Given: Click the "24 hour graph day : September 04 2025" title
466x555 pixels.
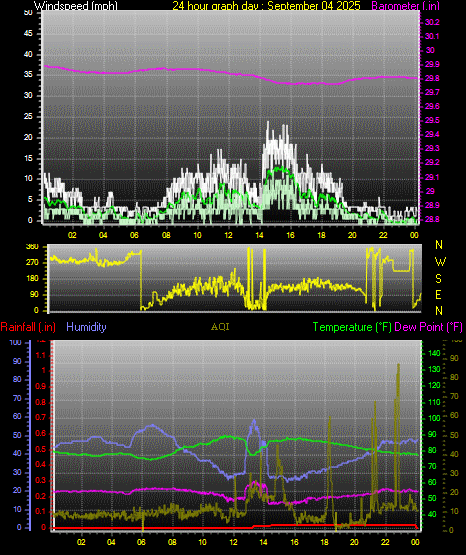Looking at the screenshot, I should coord(266,6).
